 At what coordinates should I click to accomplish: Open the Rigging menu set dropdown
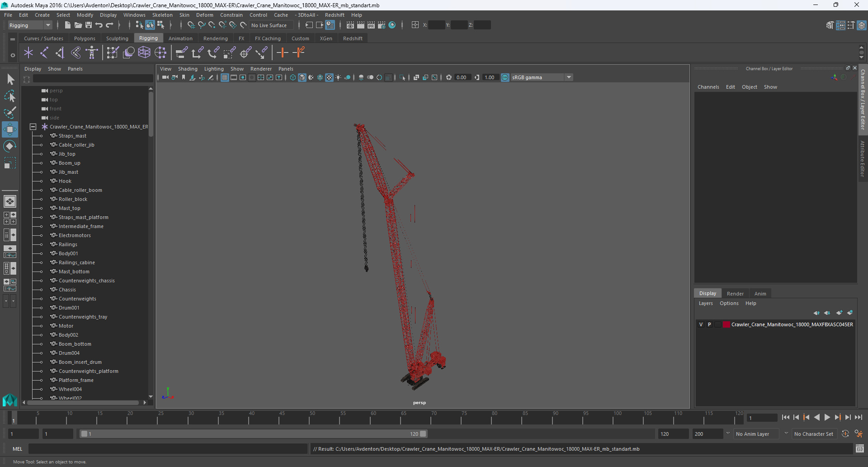coord(30,25)
